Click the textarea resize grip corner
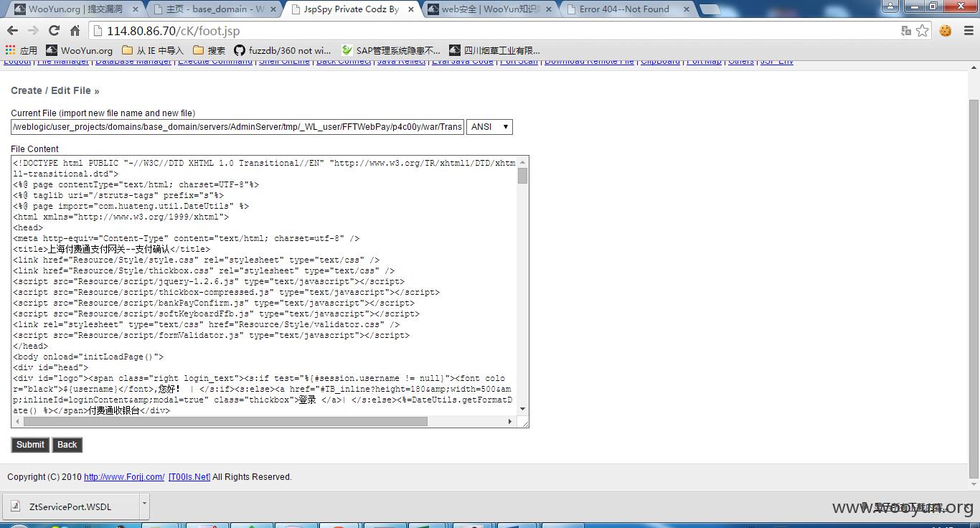 (523, 422)
